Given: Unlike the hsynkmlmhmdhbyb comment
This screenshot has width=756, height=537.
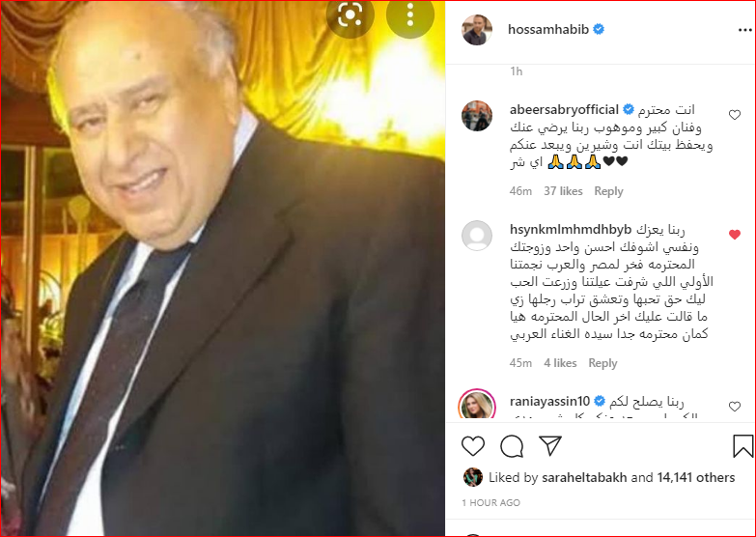Looking at the screenshot, I should (x=735, y=235).
